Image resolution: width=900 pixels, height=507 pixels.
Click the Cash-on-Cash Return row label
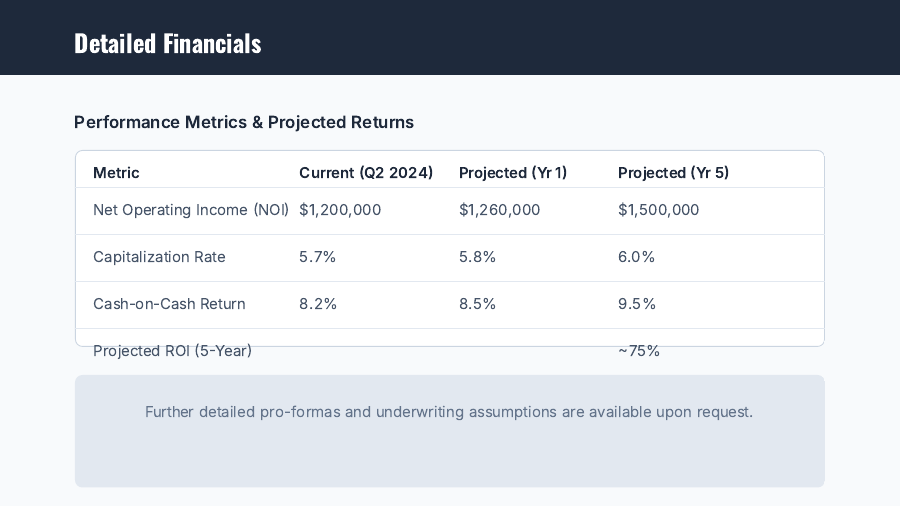coord(169,304)
